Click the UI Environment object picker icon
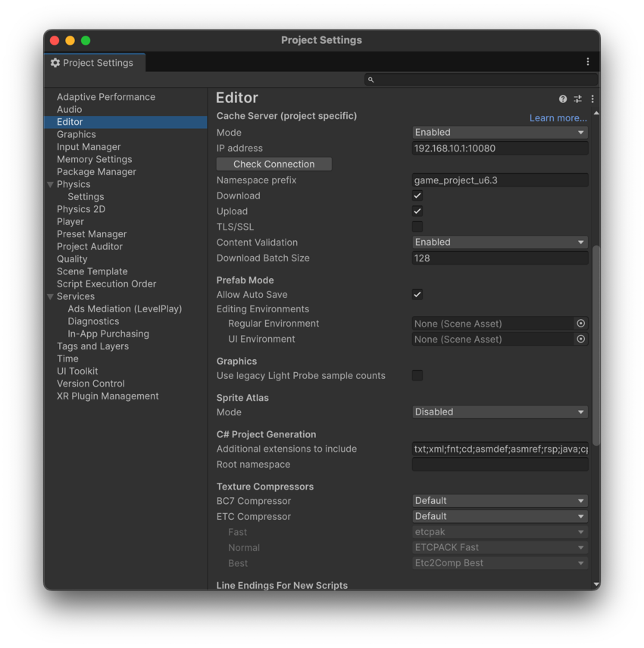644x648 pixels. click(x=580, y=340)
